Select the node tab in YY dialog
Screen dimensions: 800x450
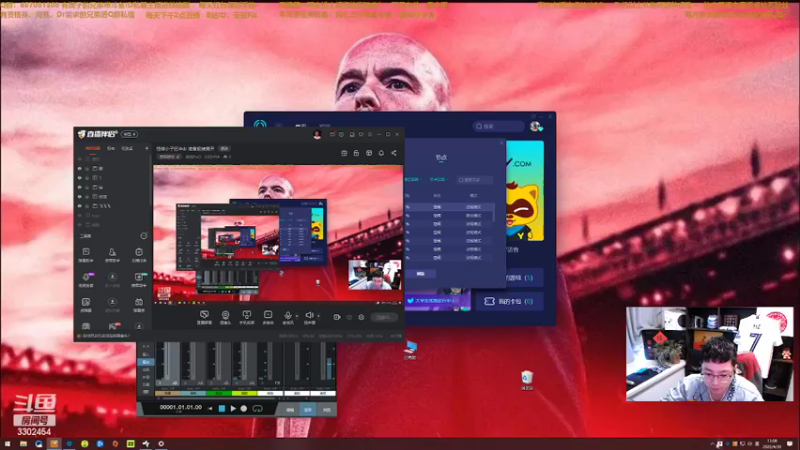441,158
